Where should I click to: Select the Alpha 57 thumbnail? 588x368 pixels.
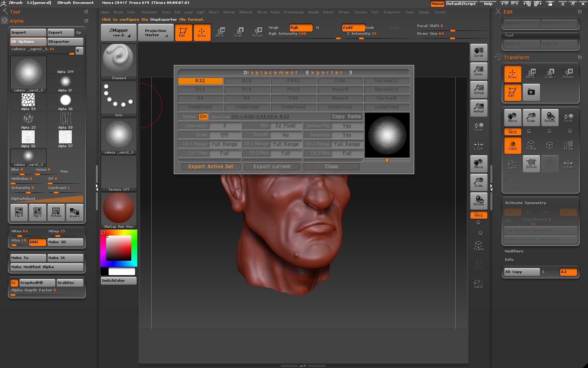[x=65, y=139]
